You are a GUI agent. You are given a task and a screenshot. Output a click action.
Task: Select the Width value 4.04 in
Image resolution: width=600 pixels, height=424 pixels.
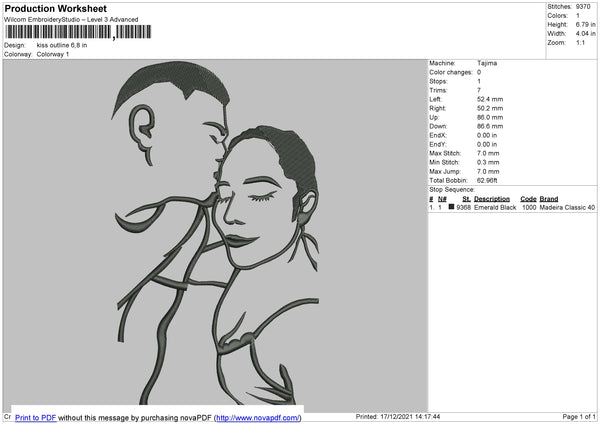[585, 34]
